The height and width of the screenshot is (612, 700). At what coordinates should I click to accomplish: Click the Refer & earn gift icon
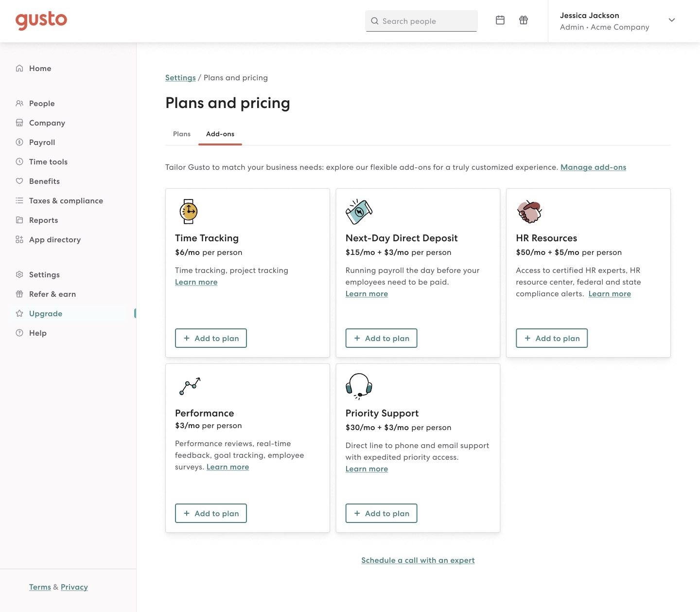[x=19, y=294]
